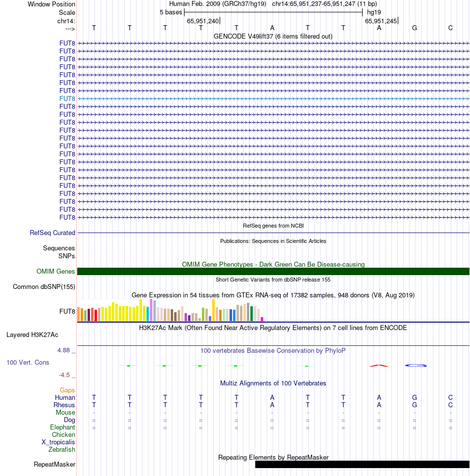The height and width of the screenshot is (476, 470).
Task: Click the hg19 label next to scale bar
Action: (374, 12)
